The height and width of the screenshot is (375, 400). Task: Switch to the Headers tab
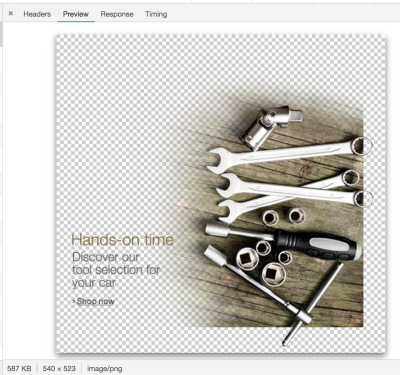click(x=37, y=14)
